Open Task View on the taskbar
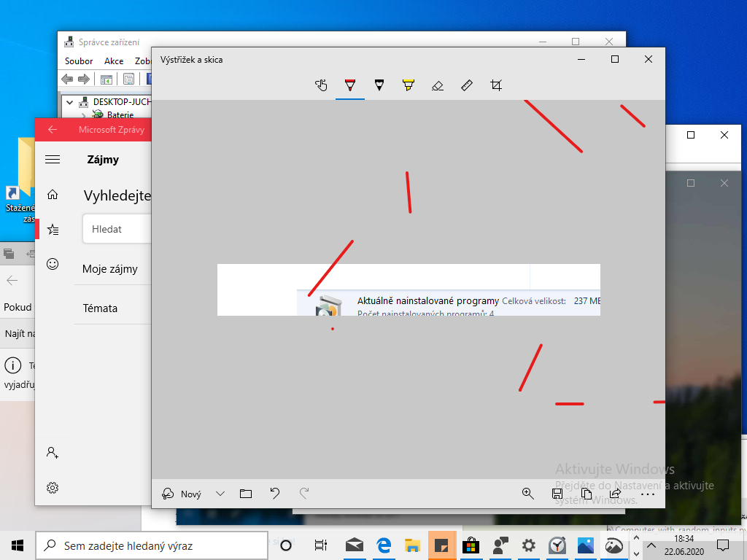The width and height of the screenshot is (747, 560). tap(321, 545)
